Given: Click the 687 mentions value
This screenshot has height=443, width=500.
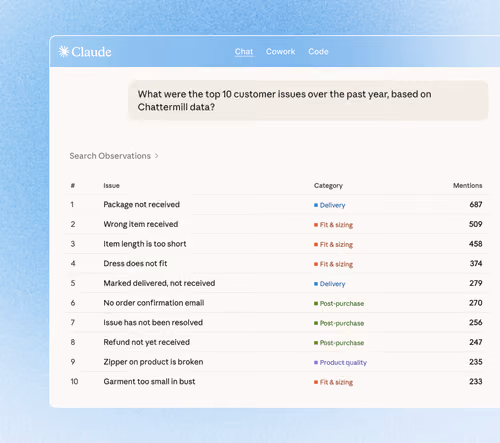Looking at the screenshot, I should [x=476, y=205].
